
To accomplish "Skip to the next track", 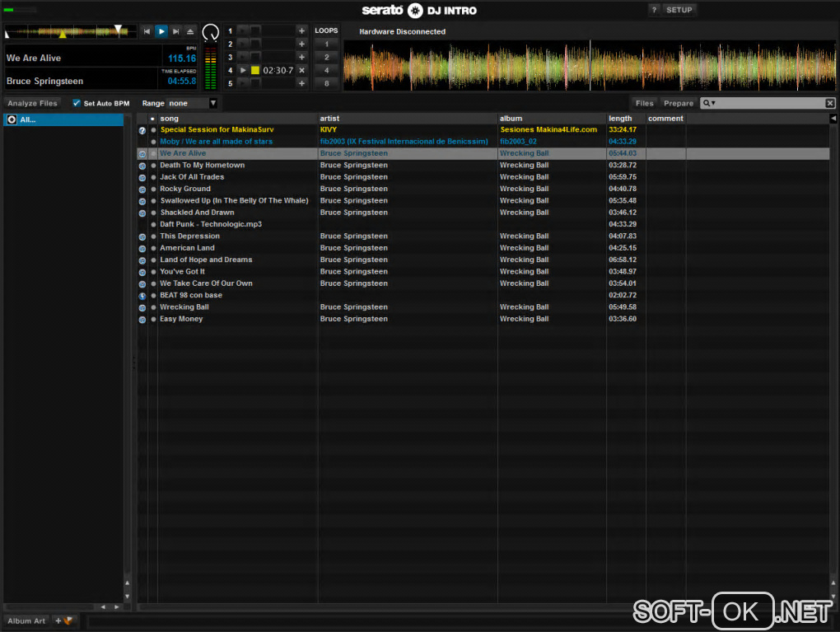I will point(175,31).
